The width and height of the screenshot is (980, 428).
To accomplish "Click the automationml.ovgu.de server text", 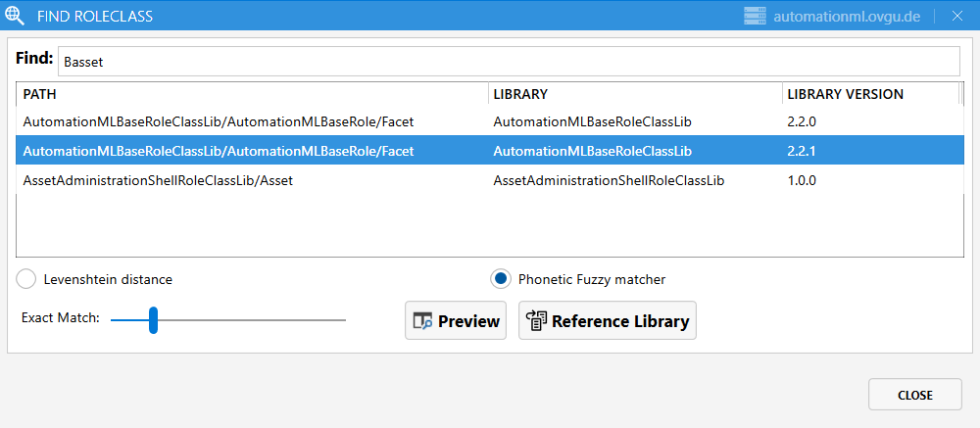I will click(x=847, y=16).
